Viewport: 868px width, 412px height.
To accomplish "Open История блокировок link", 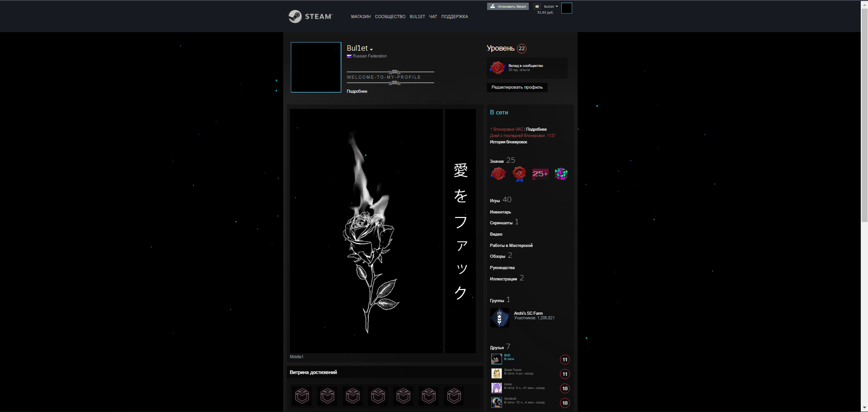I will (508, 142).
